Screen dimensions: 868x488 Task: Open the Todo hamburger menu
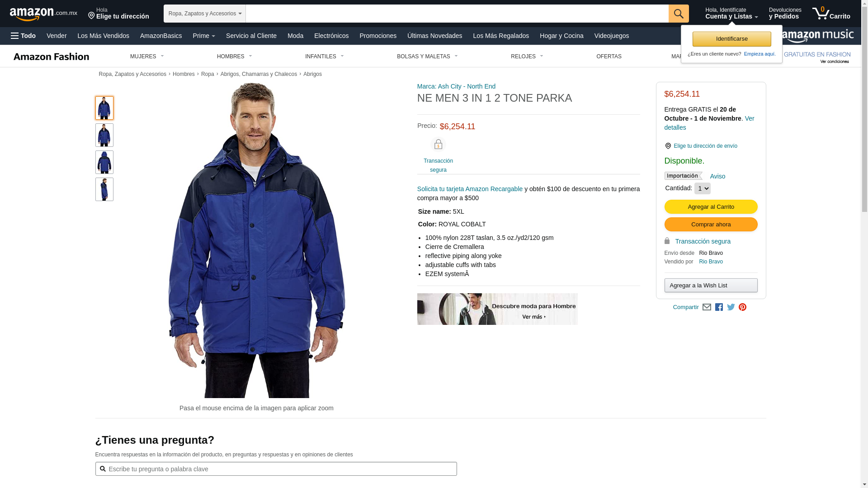pyautogui.click(x=24, y=36)
